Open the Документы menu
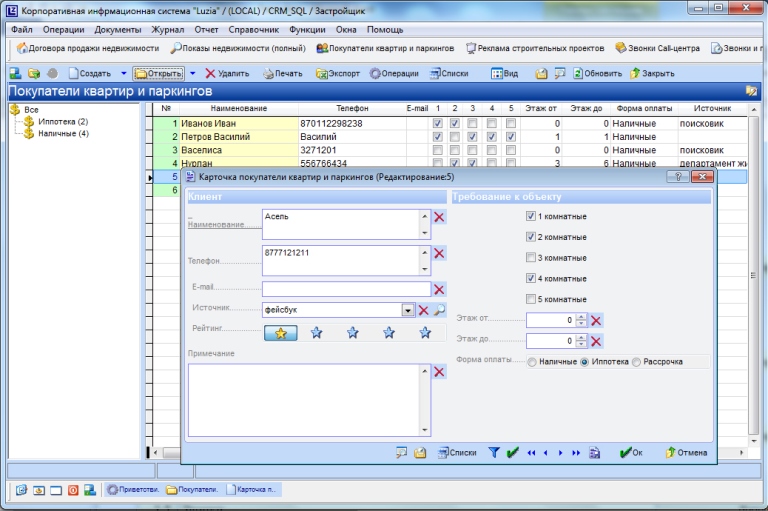The width and height of the screenshot is (768, 511). (118, 29)
